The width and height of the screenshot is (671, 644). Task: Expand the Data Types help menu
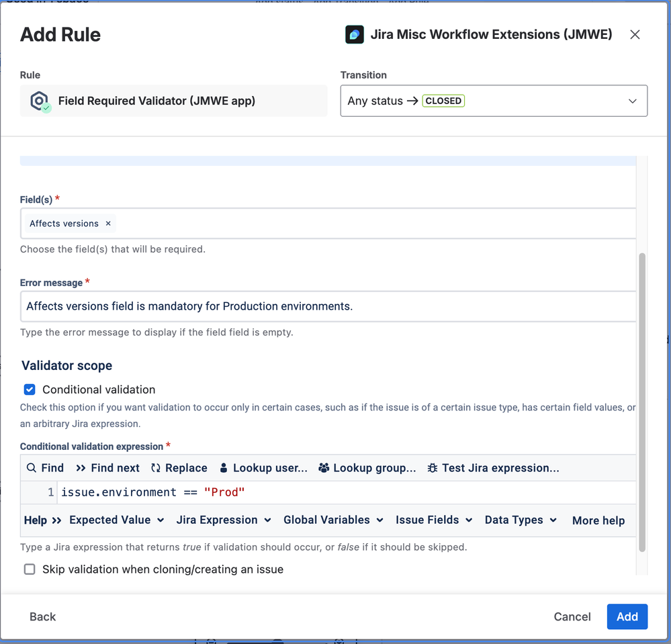pyautogui.click(x=521, y=520)
